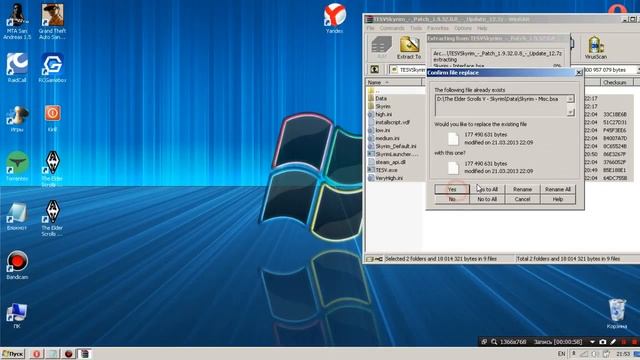Image resolution: width=640 pixels, height=360 pixels.
Task: Open the Options menu in WinRAR
Action: pyautogui.click(x=463, y=28)
